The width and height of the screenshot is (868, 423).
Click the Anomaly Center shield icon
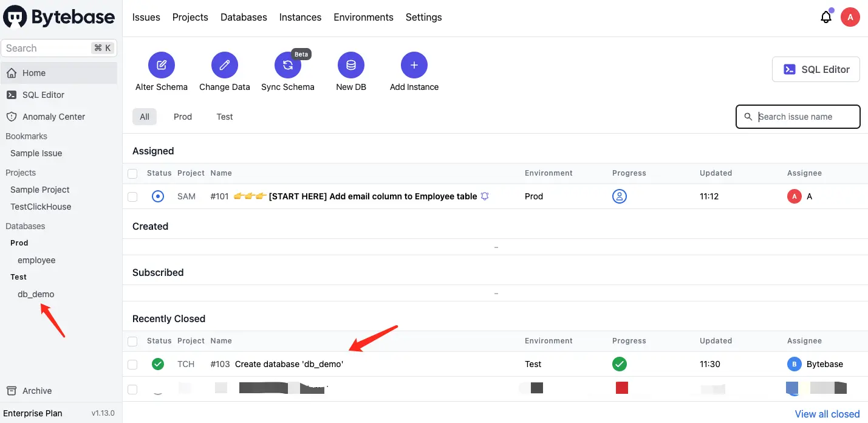[11, 117]
